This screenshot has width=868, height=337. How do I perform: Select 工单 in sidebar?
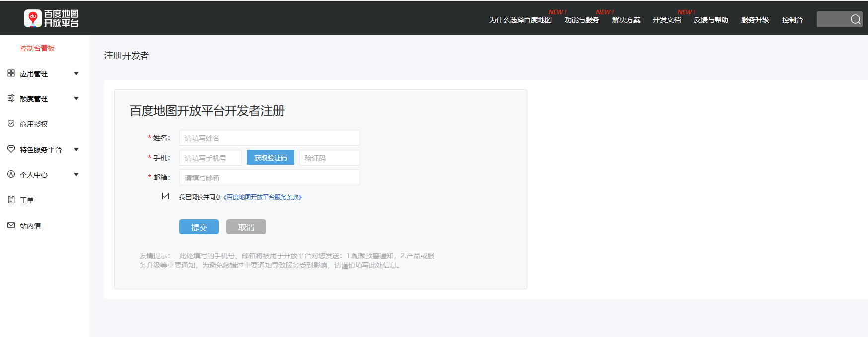[x=27, y=200]
